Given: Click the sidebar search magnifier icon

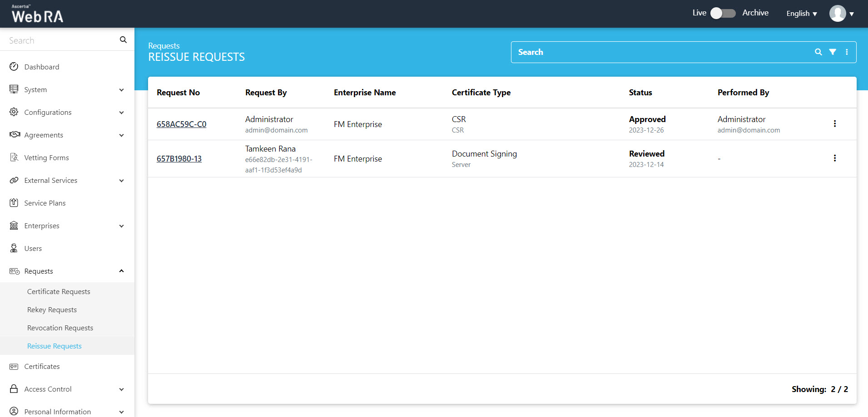Looking at the screenshot, I should coord(123,40).
